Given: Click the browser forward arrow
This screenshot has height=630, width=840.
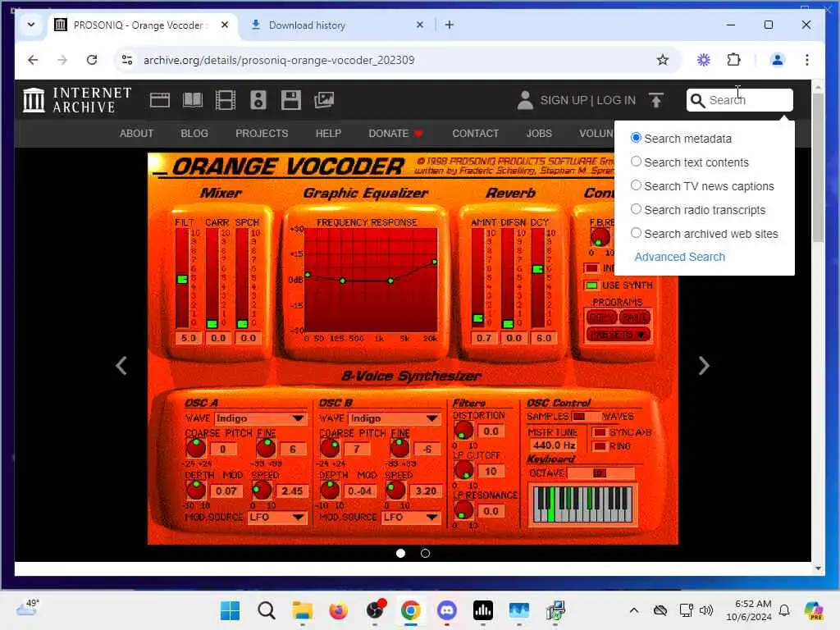Looking at the screenshot, I should click(62, 60).
